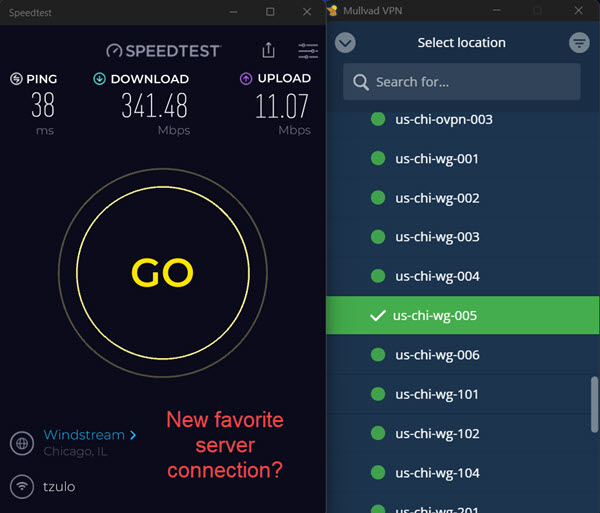Click the Wi-Fi icon beside tzulo

click(20, 487)
